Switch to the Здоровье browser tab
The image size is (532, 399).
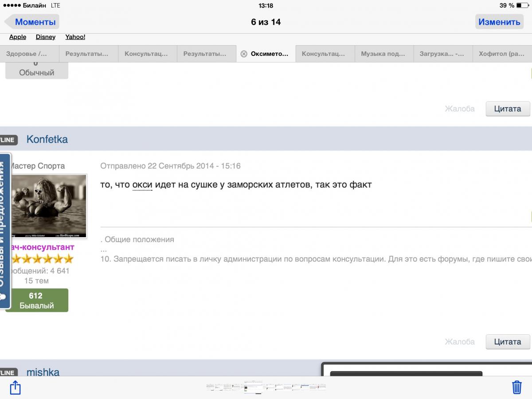[29, 54]
